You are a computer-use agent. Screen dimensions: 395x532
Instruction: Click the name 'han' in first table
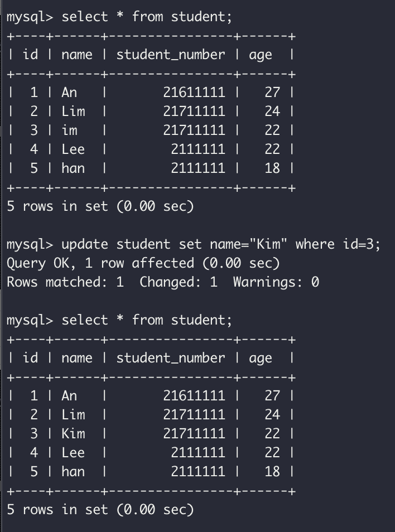pyautogui.click(x=73, y=168)
